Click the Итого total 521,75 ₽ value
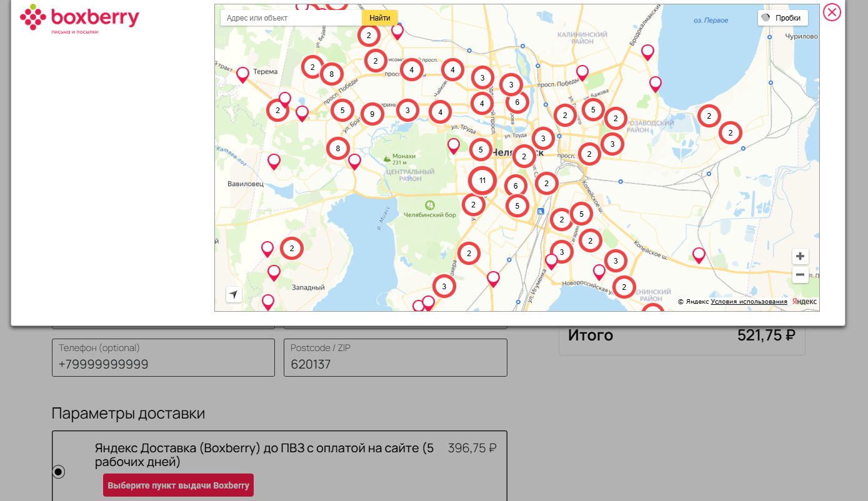This screenshot has width=868, height=501. coord(766,335)
